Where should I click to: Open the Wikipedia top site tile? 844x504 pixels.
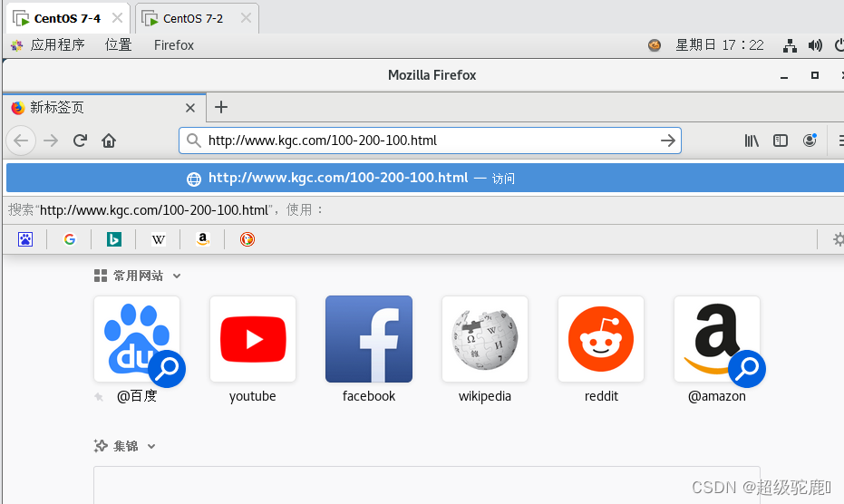(x=485, y=339)
